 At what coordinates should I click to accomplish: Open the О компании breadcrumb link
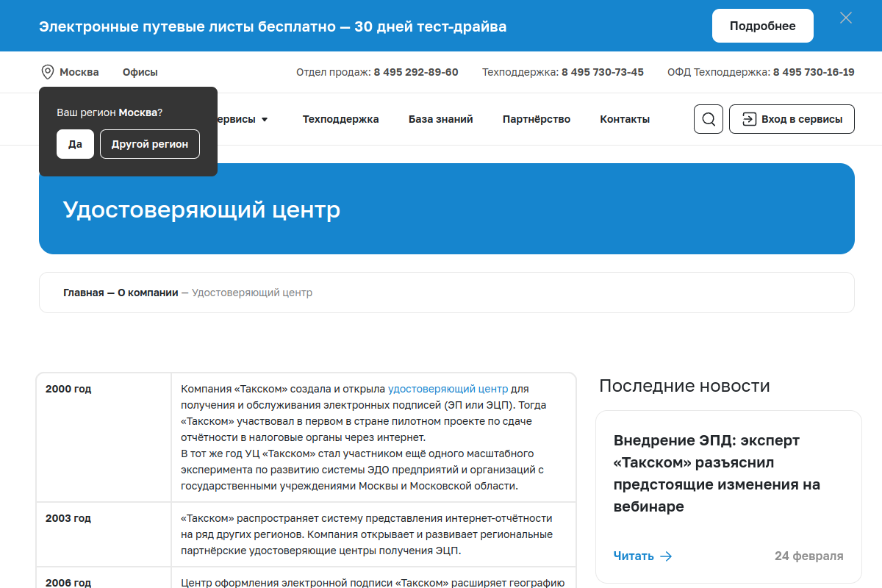(x=148, y=293)
